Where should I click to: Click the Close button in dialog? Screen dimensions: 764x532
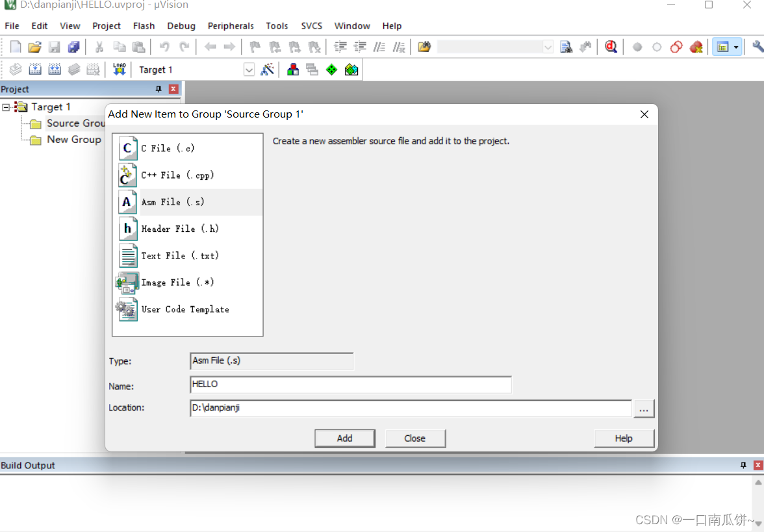(415, 438)
